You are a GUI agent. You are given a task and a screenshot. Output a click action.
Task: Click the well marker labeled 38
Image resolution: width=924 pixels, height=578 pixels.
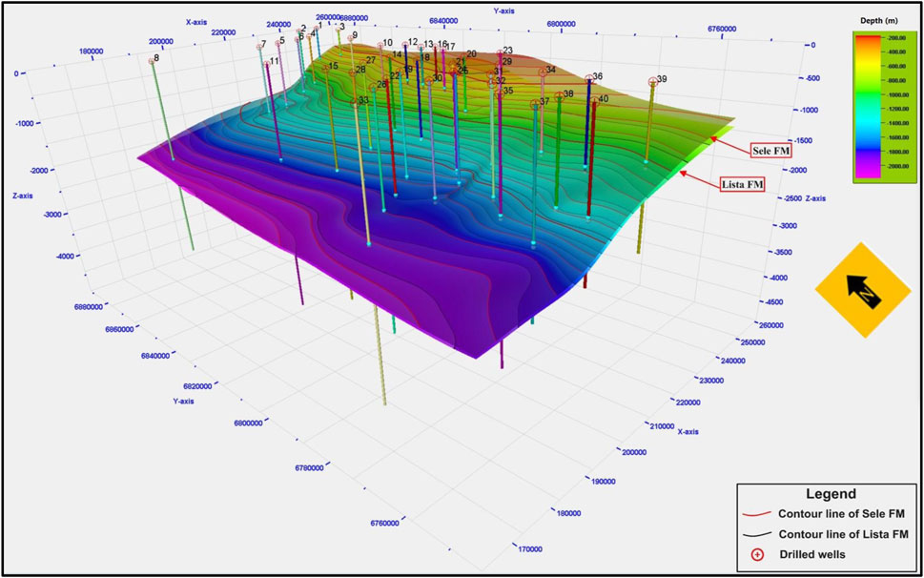coord(559,96)
